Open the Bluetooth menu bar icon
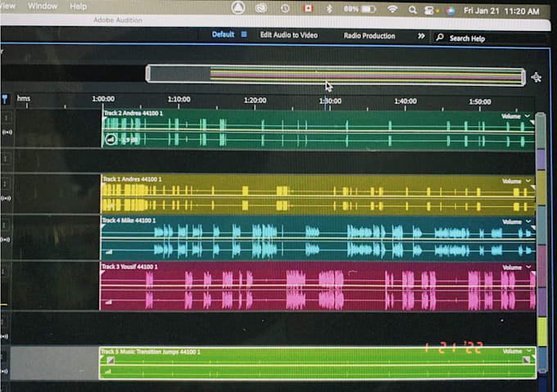557x392 pixels. (329, 8)
